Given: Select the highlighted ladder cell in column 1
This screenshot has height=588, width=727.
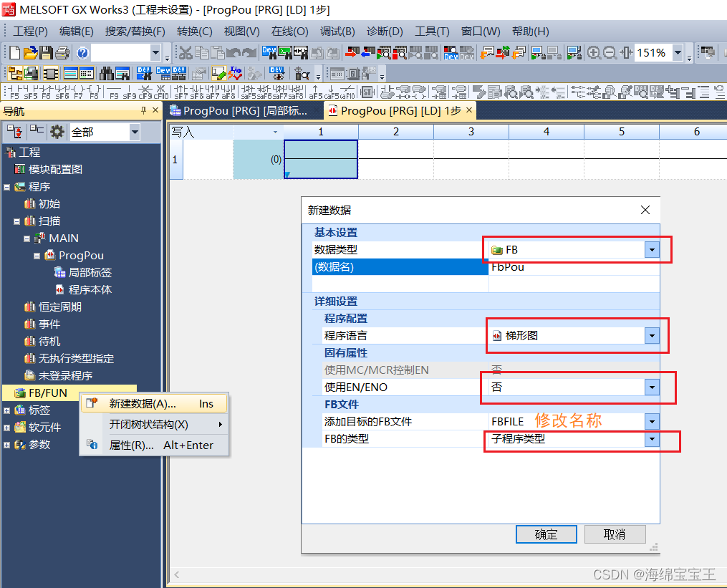Looking at the screenshot, I should point(321,160).
